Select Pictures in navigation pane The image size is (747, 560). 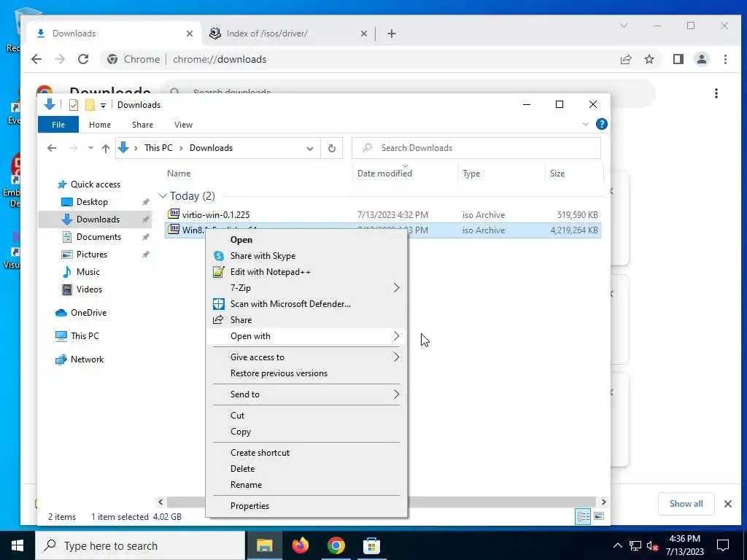coord(91,254)
